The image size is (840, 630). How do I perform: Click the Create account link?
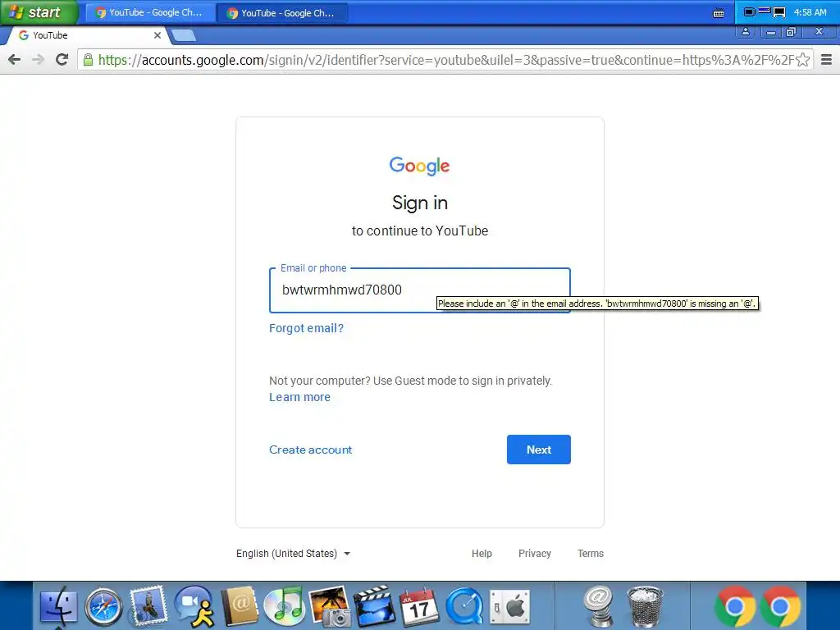(310, 450)
